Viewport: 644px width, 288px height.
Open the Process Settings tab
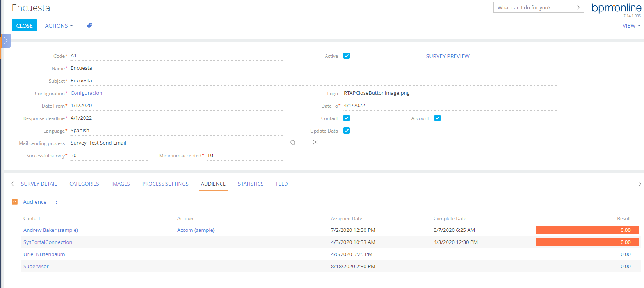pos(165,184)
